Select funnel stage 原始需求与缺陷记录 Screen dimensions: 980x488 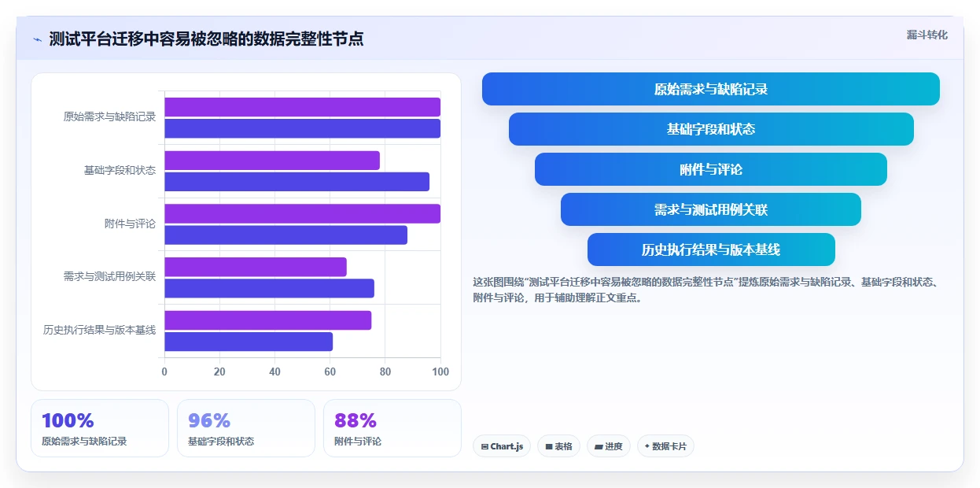click(x=710, y=89)
